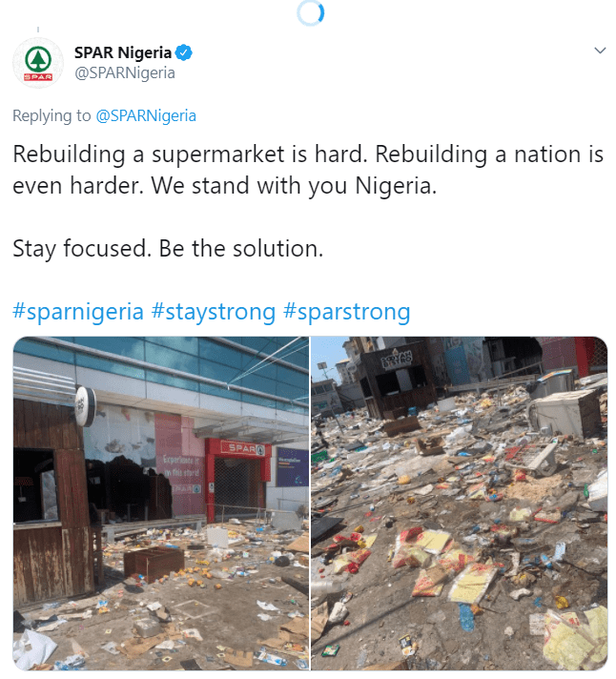This screenshot has height=679, width=616.
Task: Click the 'Stay focused. Be the solution.' line
Action: pyautogui.click(x=168, y=249)
